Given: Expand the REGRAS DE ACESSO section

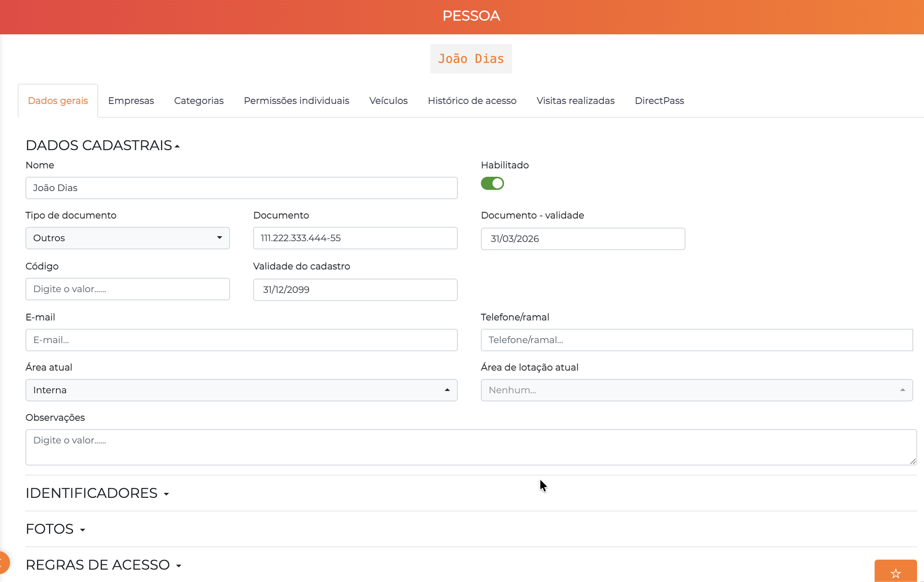Looking at the screenshot, I should 103,565.
